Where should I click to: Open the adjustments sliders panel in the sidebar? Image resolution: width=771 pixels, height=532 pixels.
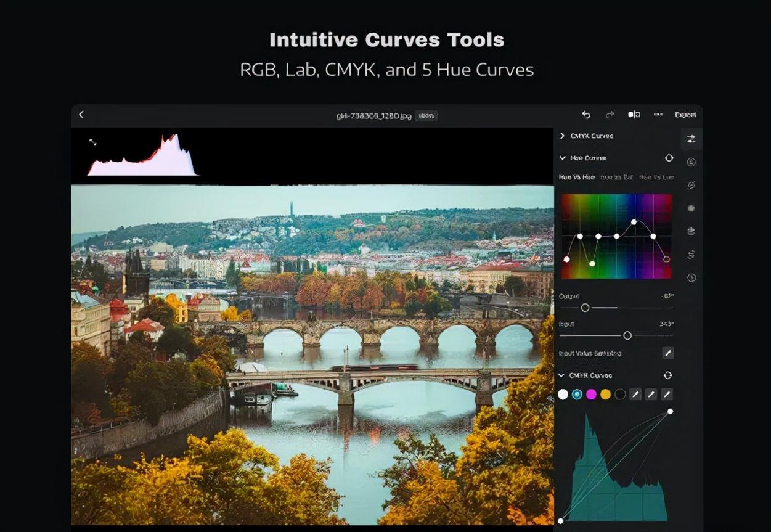(x=691, y=139)
